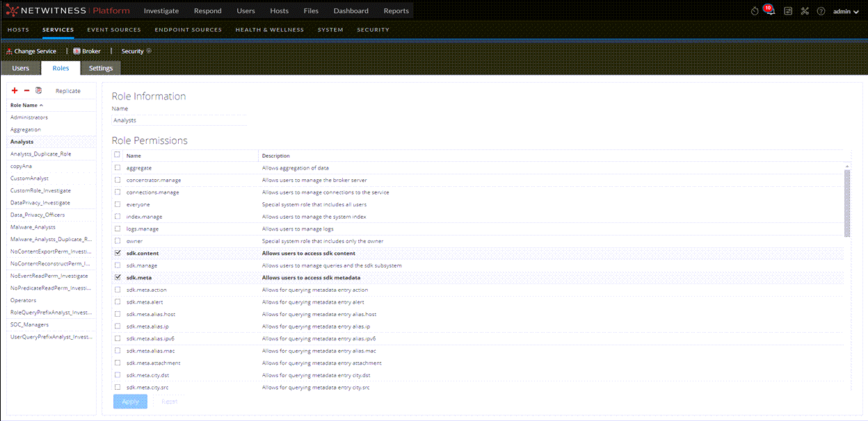Image resolution: width=868 pixels, height=421 pixels.
Task: Click the Apply button
Action: coord(130,402)
